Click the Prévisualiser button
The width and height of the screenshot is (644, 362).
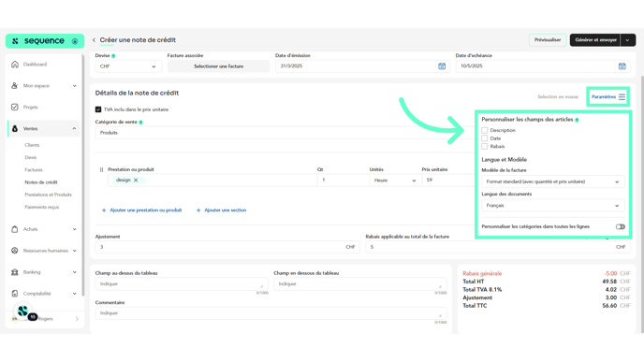548,40
